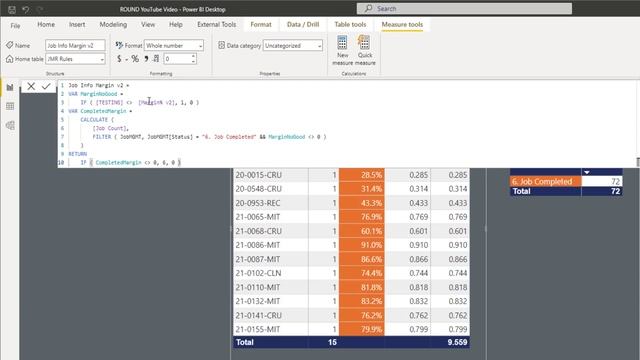Select row 21-0110-MIT in table
Viewport: 640px width, 360px height.
(351, 287)
